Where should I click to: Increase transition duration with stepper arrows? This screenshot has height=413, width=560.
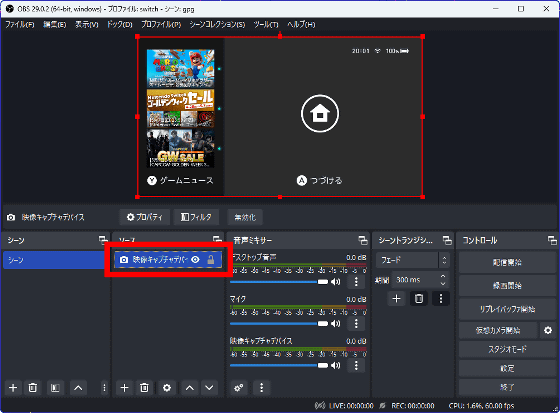(443, 276)
